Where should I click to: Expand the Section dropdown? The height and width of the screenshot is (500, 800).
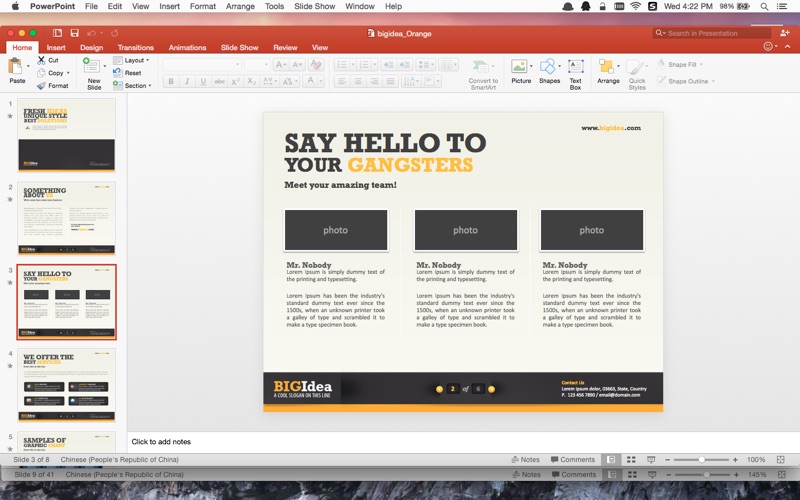point(132,86)
